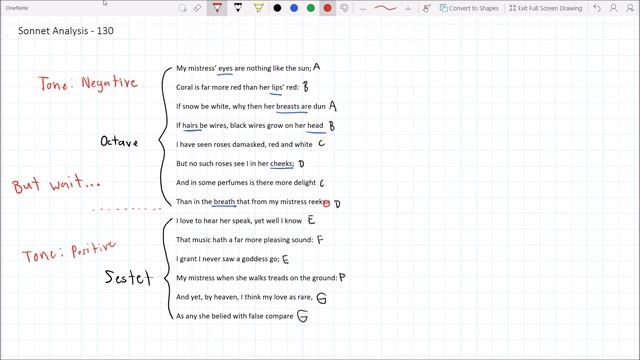The image size is (640, 360).
Task: Click line 'My mistress' eyes are nothing like the sun'
Action: (x=244, y=68)
